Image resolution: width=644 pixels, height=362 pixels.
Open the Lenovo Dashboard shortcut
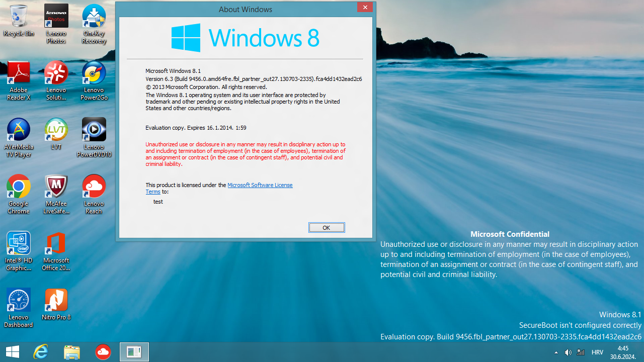(19, 308)
